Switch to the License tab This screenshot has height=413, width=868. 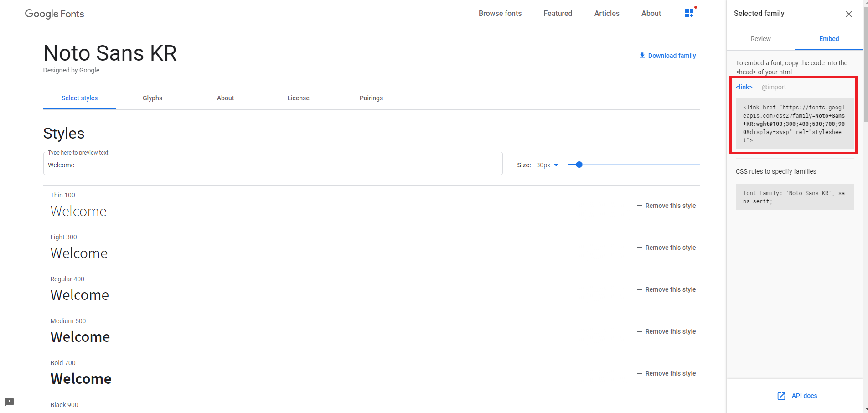tap(298, 98)
